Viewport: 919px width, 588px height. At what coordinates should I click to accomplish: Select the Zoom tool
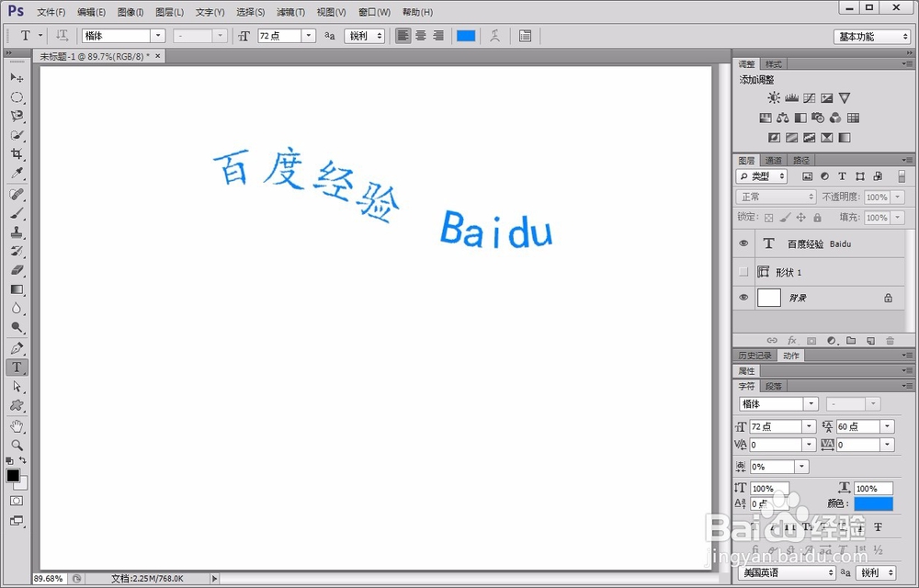click(17, 445)
